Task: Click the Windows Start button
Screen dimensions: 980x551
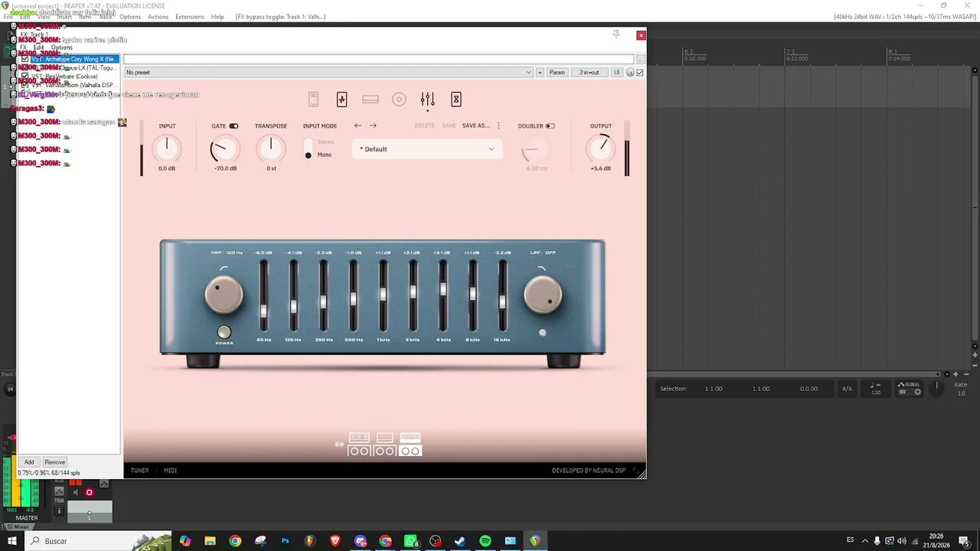Action: (12, 541)
